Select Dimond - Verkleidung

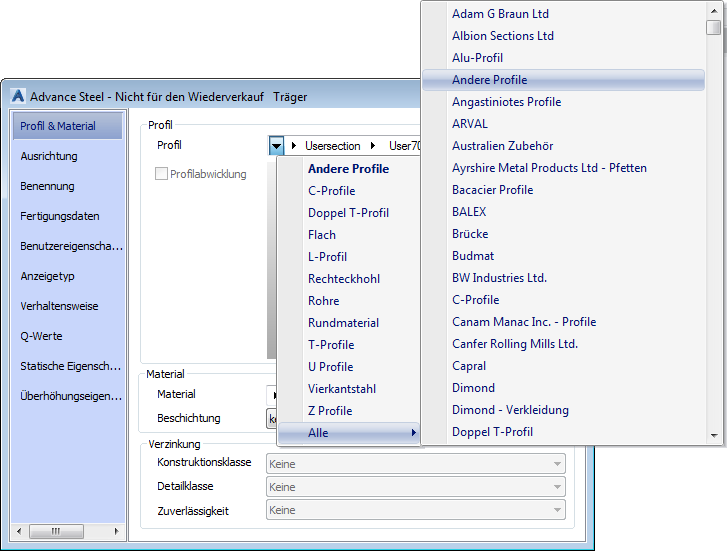(x=563, y=410)
